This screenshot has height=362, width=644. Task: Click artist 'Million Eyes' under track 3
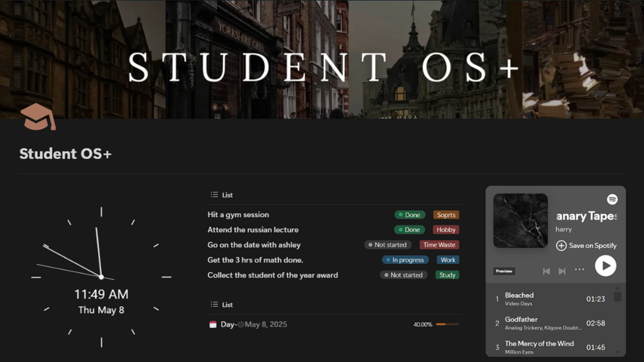(519, 352)
